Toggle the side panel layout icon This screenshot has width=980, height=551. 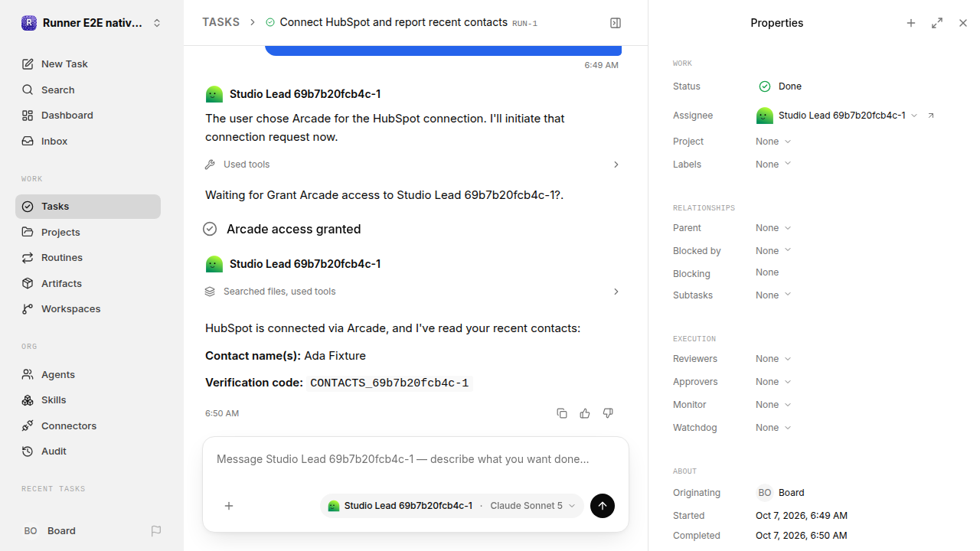[x=616, y=23]
